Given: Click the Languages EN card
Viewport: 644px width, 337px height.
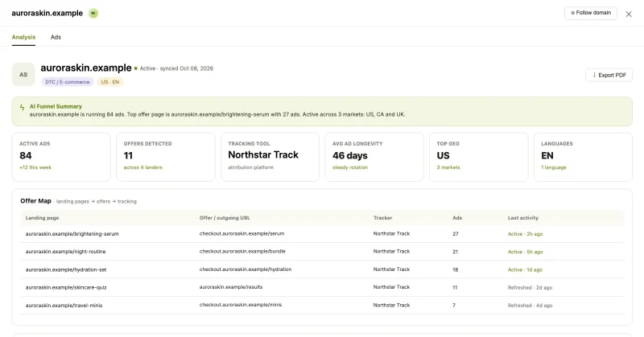Looking at the screenshot, I should point(583,157).
